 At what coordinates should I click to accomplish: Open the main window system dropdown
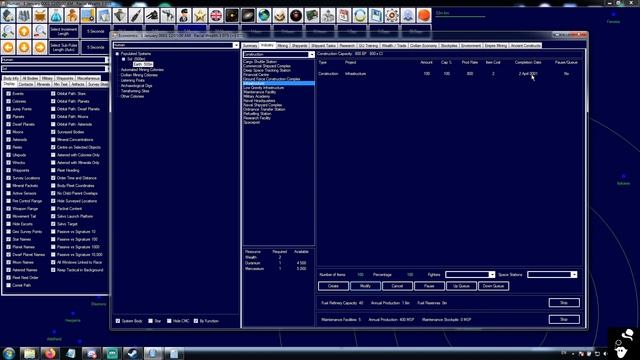coord(107,69)
